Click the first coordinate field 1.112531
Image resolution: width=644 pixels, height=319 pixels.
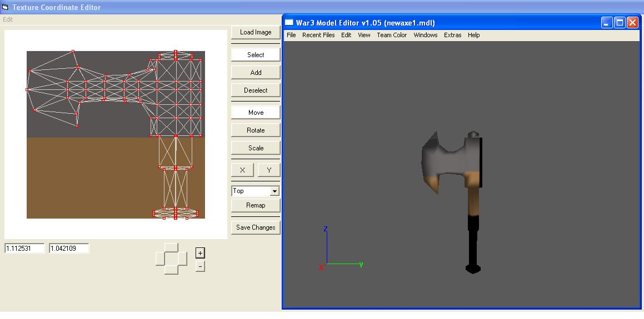point(24,248)
